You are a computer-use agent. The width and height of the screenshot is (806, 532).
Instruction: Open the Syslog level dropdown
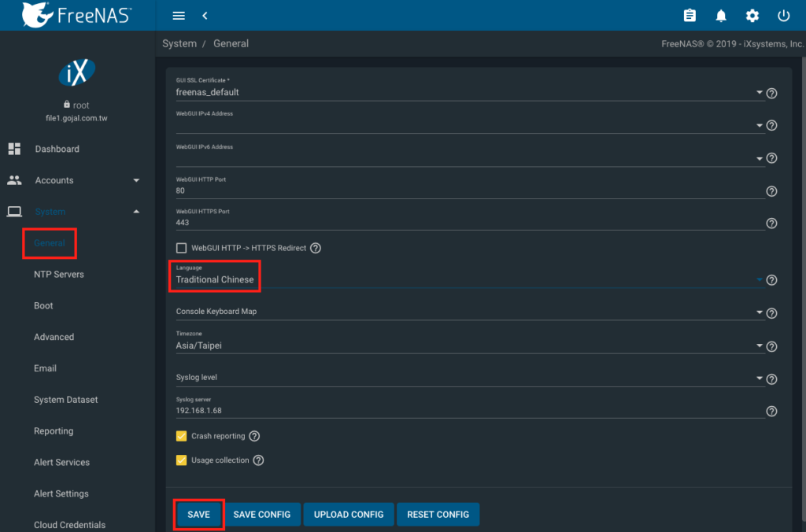[469, 377]
